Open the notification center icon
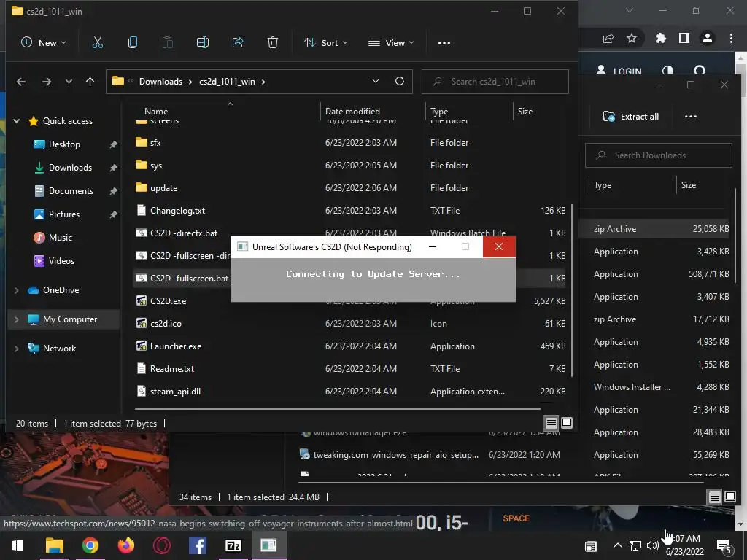The image size is (747, 560). pyautogui.click(x=724, y=545)
